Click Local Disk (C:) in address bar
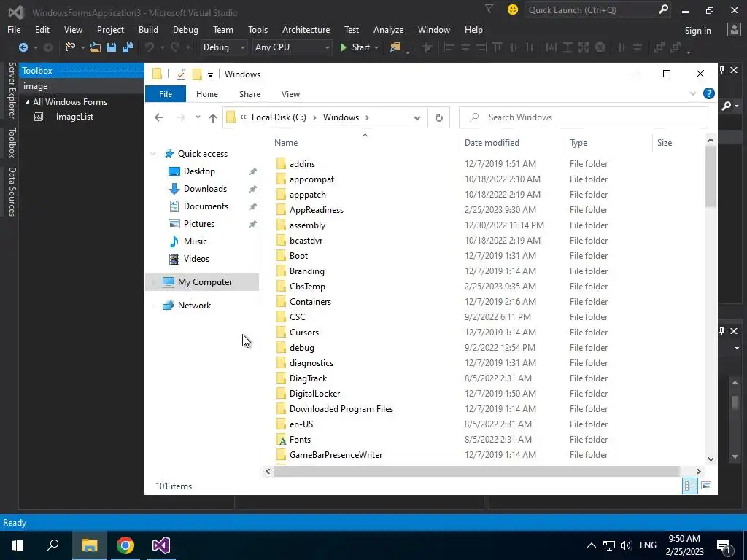Image resolution: width=747 pixels, height=560 pixels. [x=279, y=117]
